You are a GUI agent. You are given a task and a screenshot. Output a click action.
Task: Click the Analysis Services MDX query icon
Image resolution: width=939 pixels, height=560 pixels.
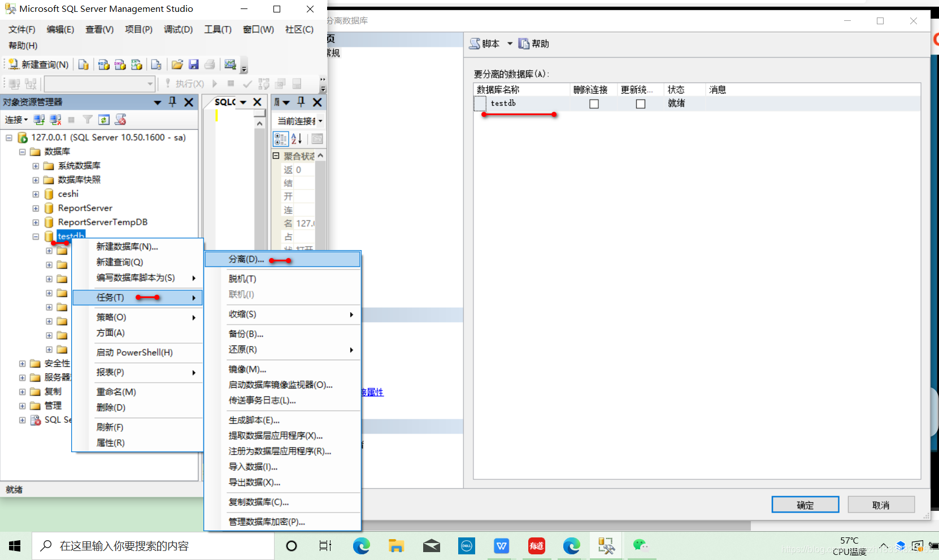click(x=103, y=64)
